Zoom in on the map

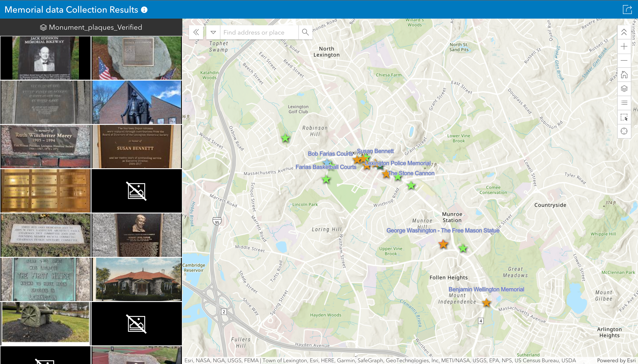pos(624,46)
